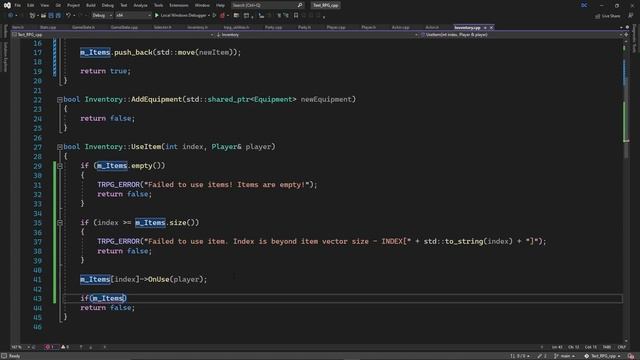Switch to the GameState.h tab
This screenshot has width=640, height=360.
tap(83, 27)
